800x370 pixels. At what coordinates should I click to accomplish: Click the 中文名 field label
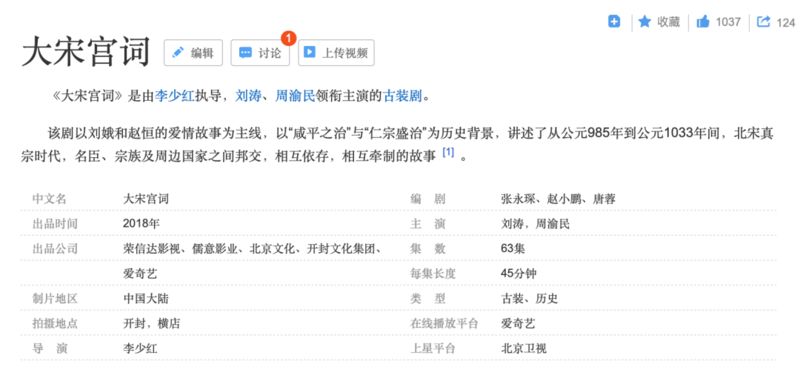(49, 199)
